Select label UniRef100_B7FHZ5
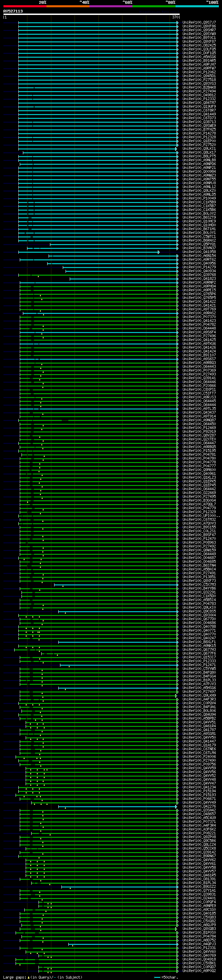222x980 pixels. pos(199,129)
